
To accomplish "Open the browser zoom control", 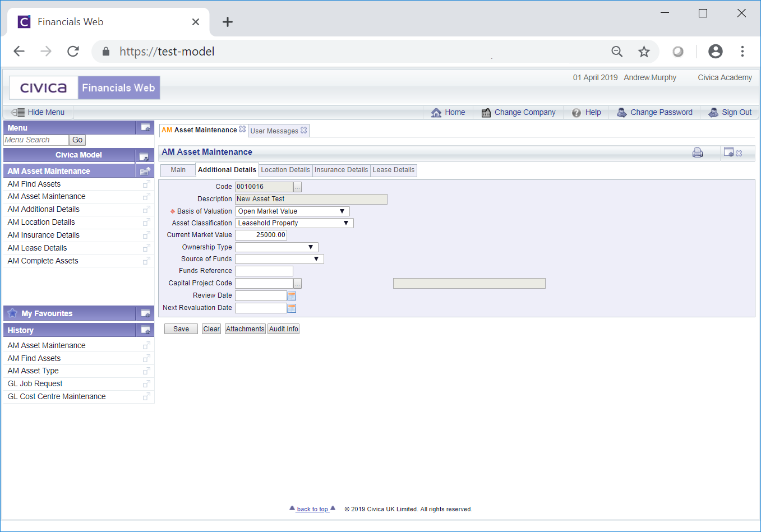I will pyautogui.click(x=617, y=52).
